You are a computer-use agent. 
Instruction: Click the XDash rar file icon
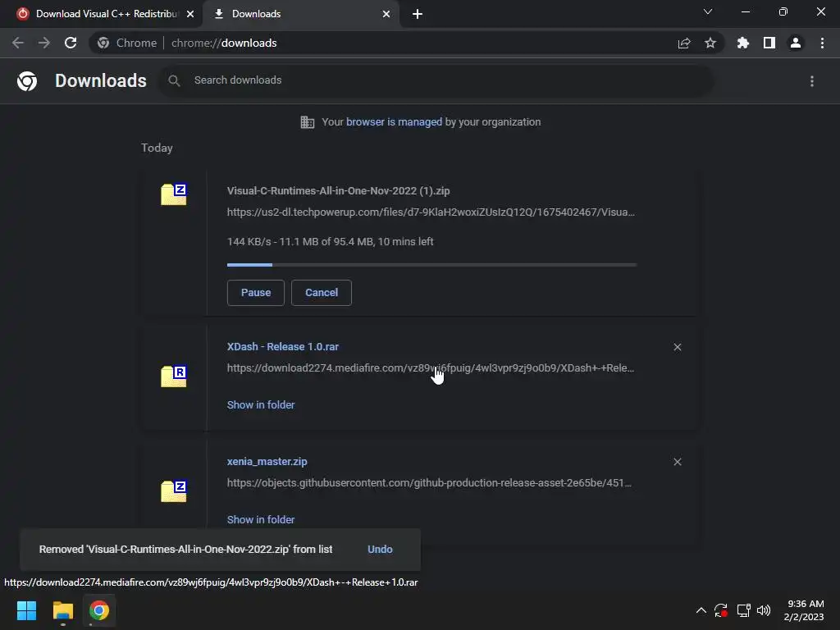coord(174,376)
